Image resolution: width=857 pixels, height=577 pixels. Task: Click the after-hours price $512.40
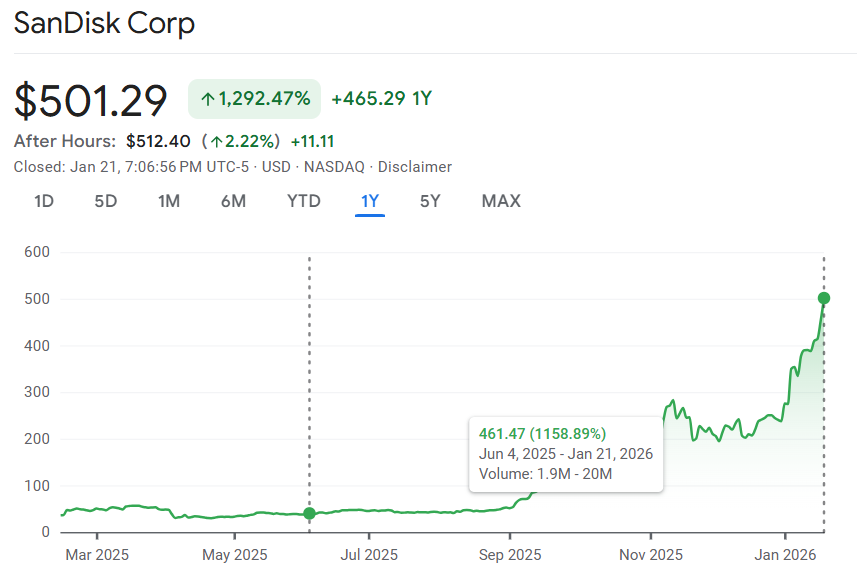tap(158, 142)
